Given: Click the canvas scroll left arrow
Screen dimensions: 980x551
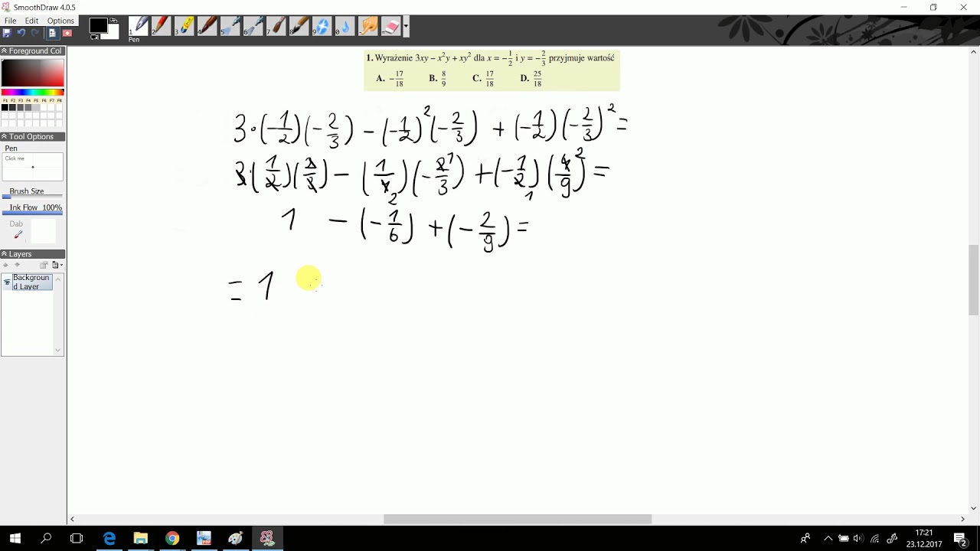Looking at the screenshot, I should coord(73,519).
